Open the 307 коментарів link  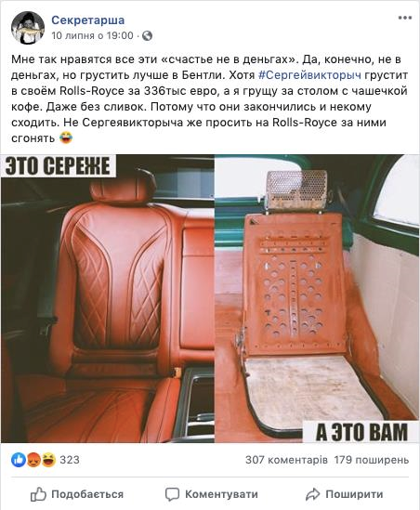286,460
